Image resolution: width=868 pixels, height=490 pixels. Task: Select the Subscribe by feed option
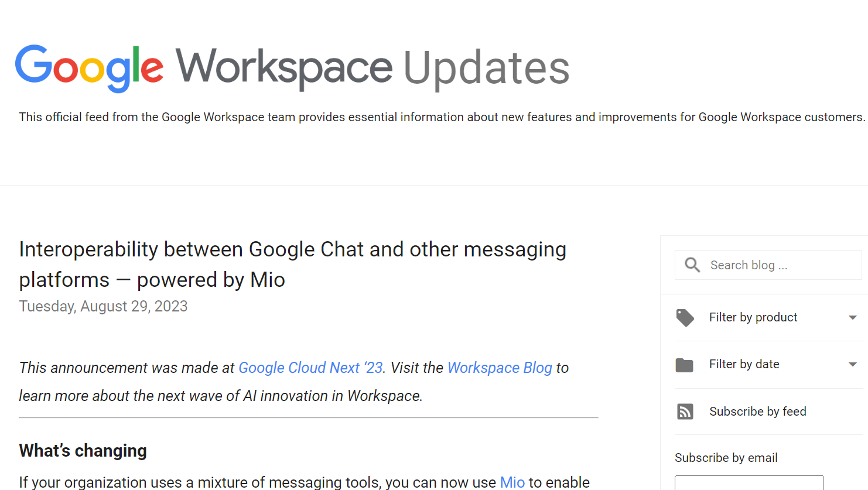(757, 411)
